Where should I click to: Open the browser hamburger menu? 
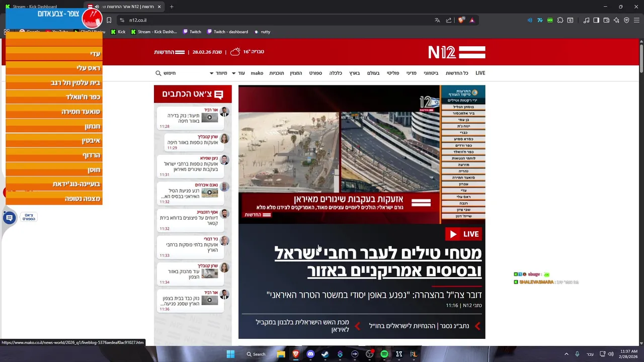click(x=636, y=20)
